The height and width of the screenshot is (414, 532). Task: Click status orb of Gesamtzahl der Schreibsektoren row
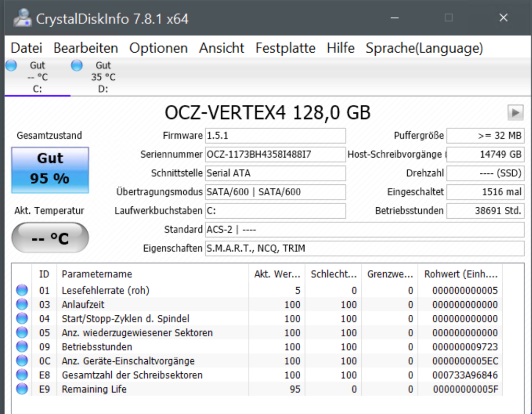[22, 375]
